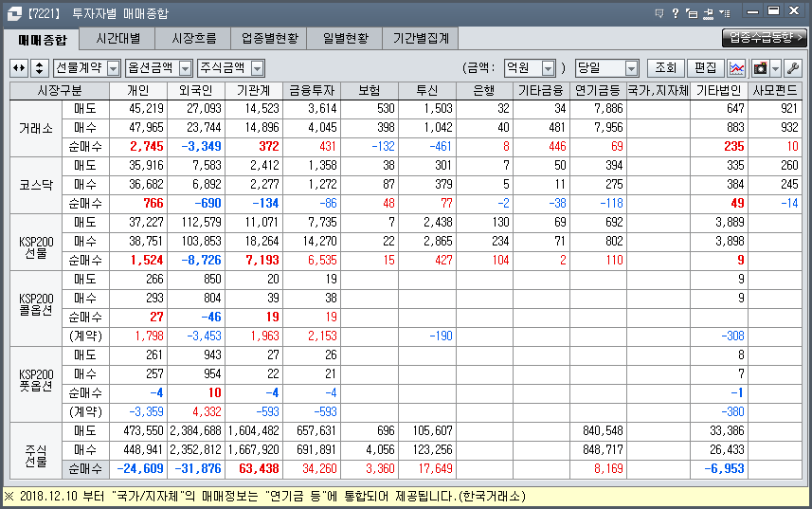
Task: Click the 편집 edit button
Action: pyautogui.click(x=705, y=68)
